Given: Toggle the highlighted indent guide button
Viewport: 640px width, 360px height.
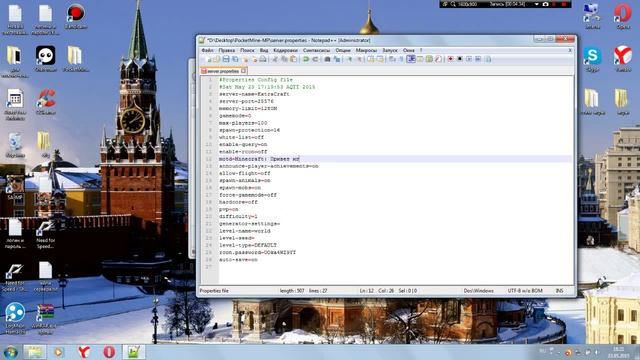Looking at the screenshot, I should pyautogui.click(x=411, y=59).
